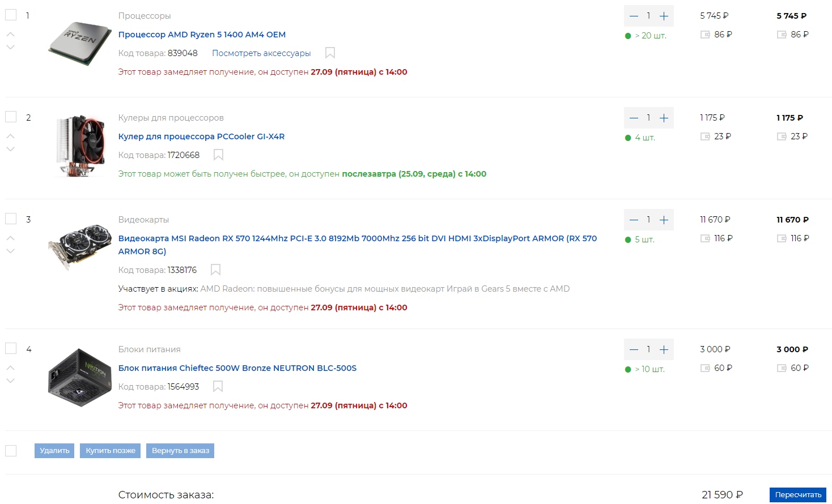Open the Блоки питания category link
Image resolution: width=832 pixels, height=504 pixels.
tap(150, 349)
